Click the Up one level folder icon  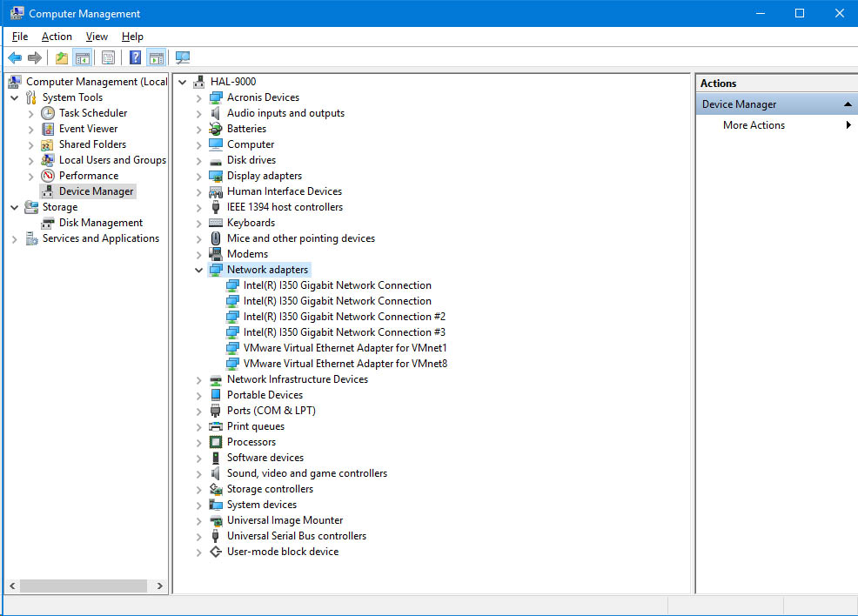(61, 57)
